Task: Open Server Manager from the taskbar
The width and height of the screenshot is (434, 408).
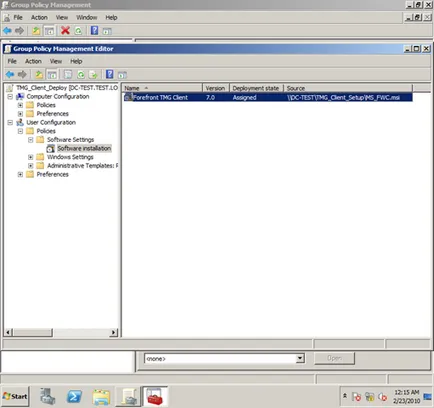Action: (48, 397)
